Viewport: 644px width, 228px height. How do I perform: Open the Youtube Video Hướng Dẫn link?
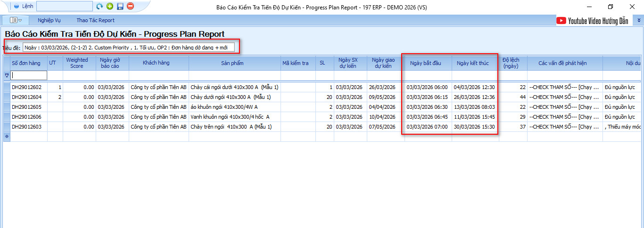click(598, 21)
